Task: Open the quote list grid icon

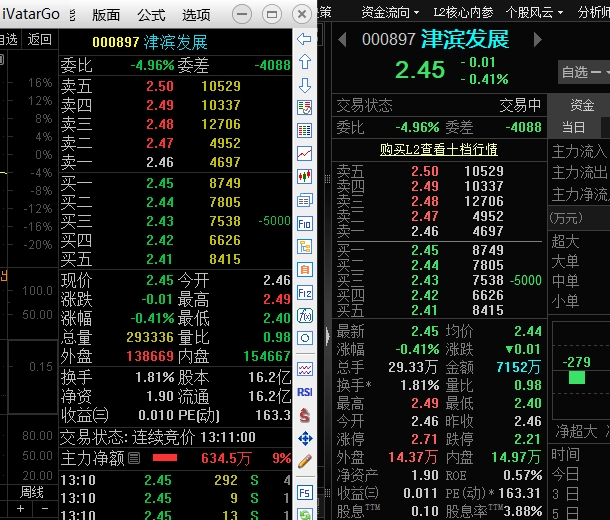Action: (304, 130)
